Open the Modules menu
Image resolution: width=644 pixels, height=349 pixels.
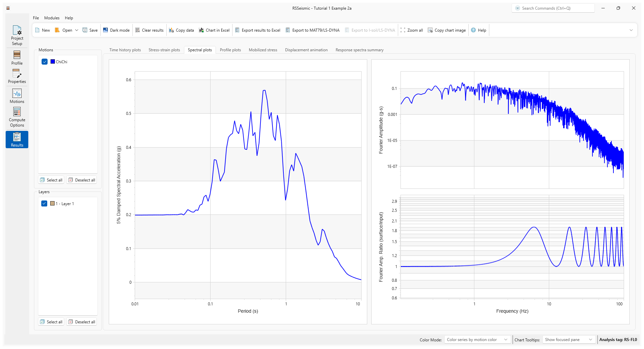tap(52, 18)
